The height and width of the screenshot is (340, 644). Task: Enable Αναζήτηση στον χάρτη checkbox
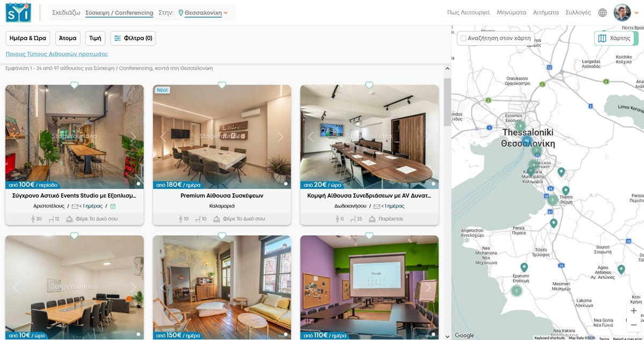coord(463,38)
